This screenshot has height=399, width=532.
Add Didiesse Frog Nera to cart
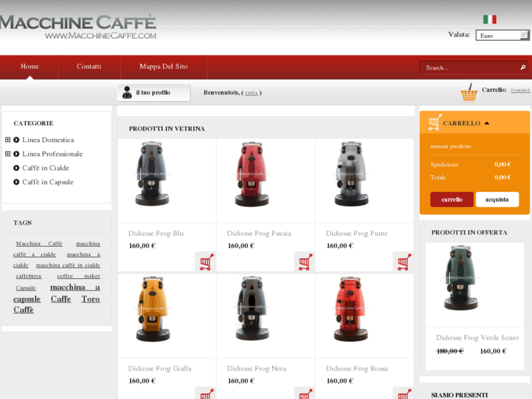[x=304, y=393]
